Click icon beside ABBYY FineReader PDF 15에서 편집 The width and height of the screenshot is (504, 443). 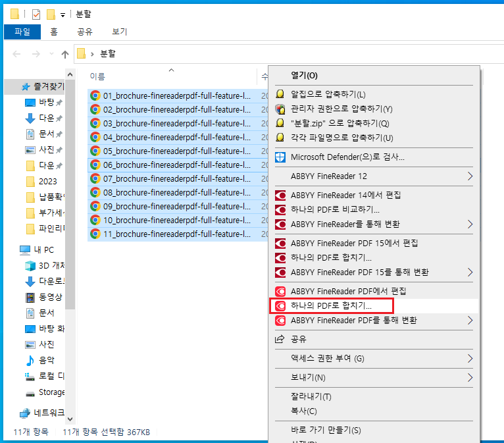(x=280, y=244)
